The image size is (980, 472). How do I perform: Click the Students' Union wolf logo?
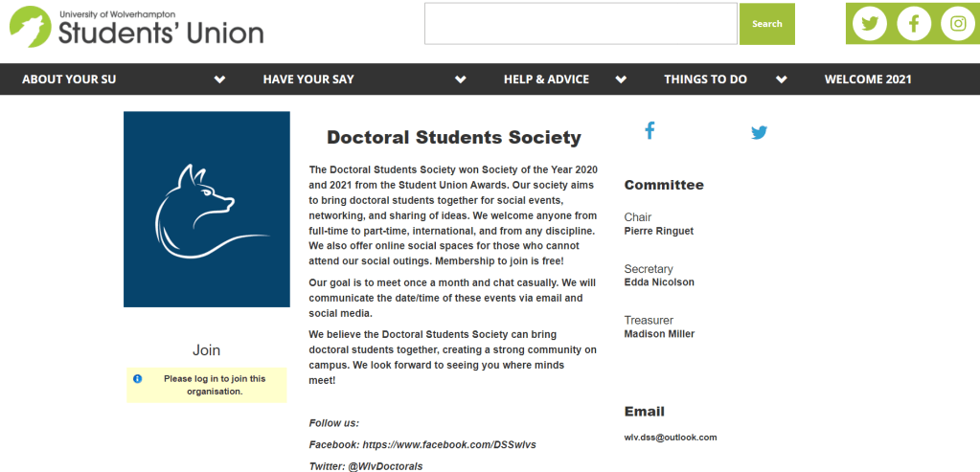[30, 26]
